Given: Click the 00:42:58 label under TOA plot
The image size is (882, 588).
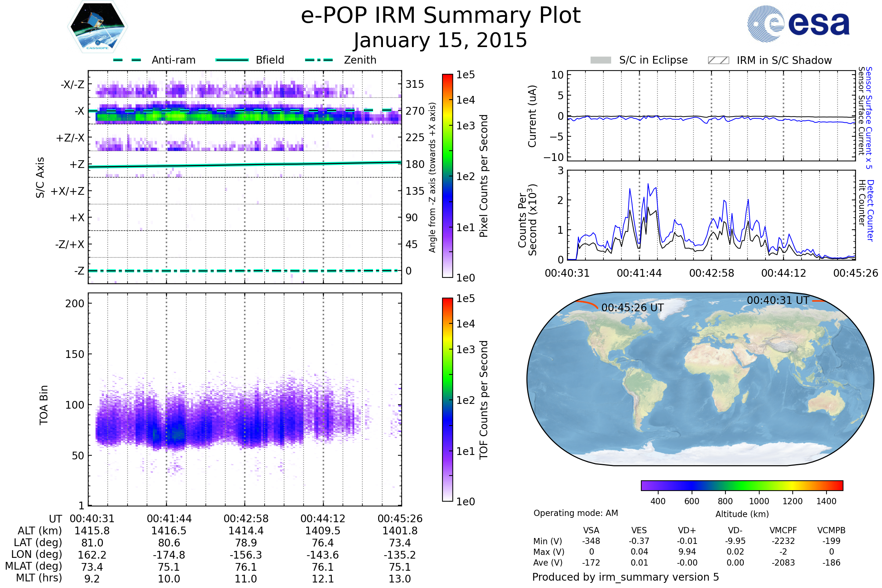Looking at the screenshot, I should coord(246,519).
